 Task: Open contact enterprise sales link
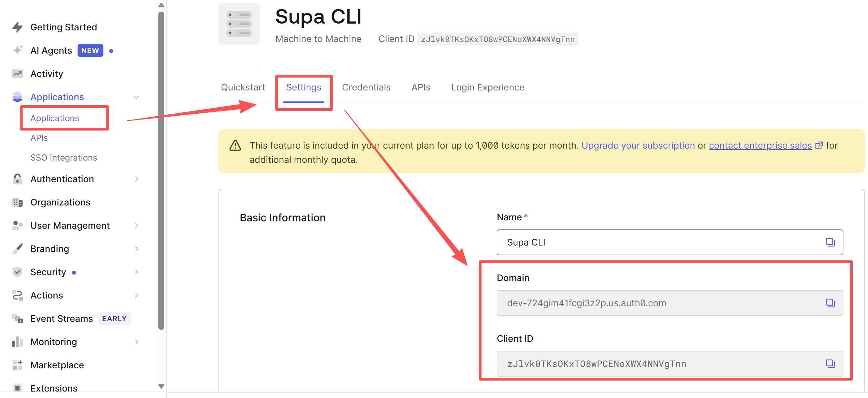pos(760,145)
